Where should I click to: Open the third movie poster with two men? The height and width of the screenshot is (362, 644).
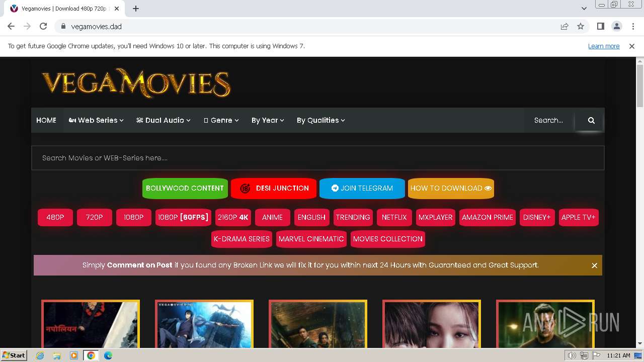click(x=318, y=324)
